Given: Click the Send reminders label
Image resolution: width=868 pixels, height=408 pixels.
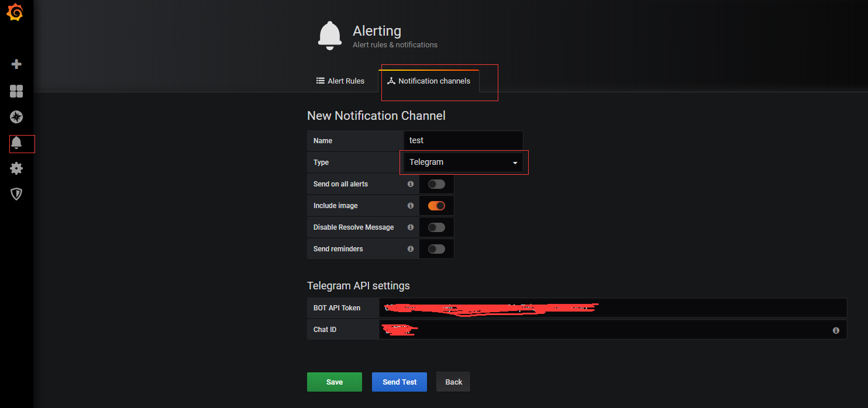Looking at the screenshot, I should pyautogui.click(x=338, y=249).
